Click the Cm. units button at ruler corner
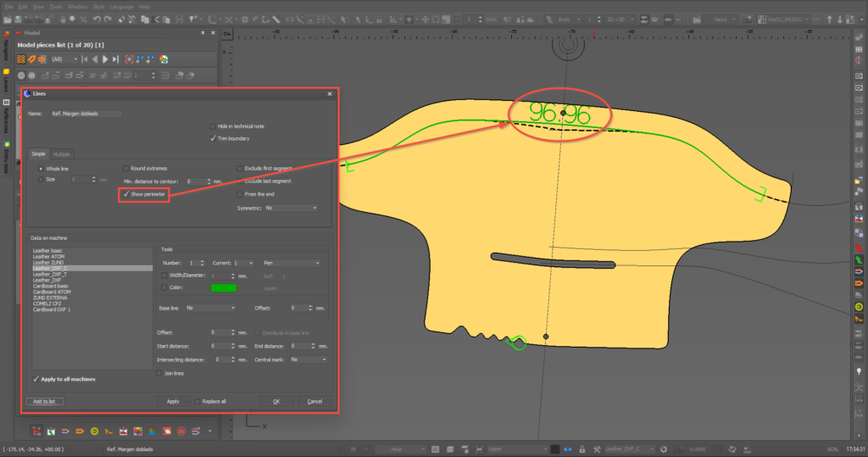The width and height of the screenshot is (868, 457). pos(227,33)
